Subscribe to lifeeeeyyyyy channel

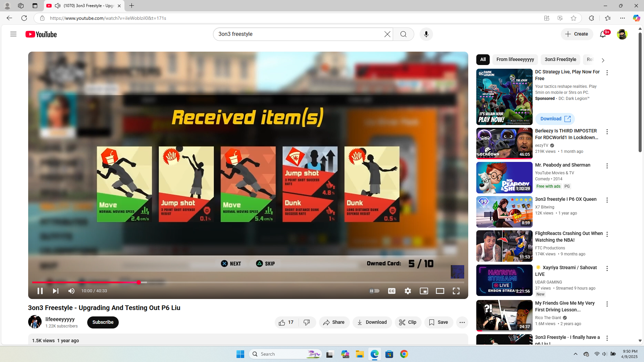pos(103,322)
